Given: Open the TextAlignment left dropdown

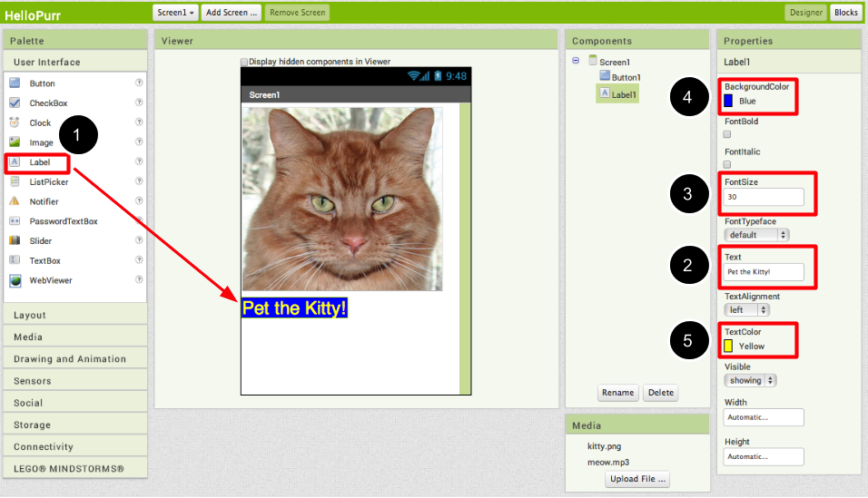Looking at the screenshot, I should coord(746,310).
